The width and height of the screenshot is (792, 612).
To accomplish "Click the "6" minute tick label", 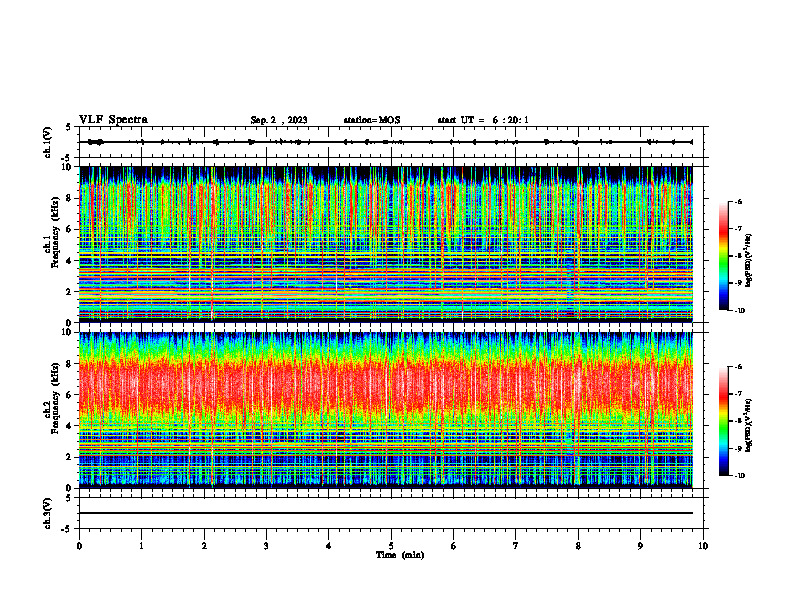I will [454, 546].
